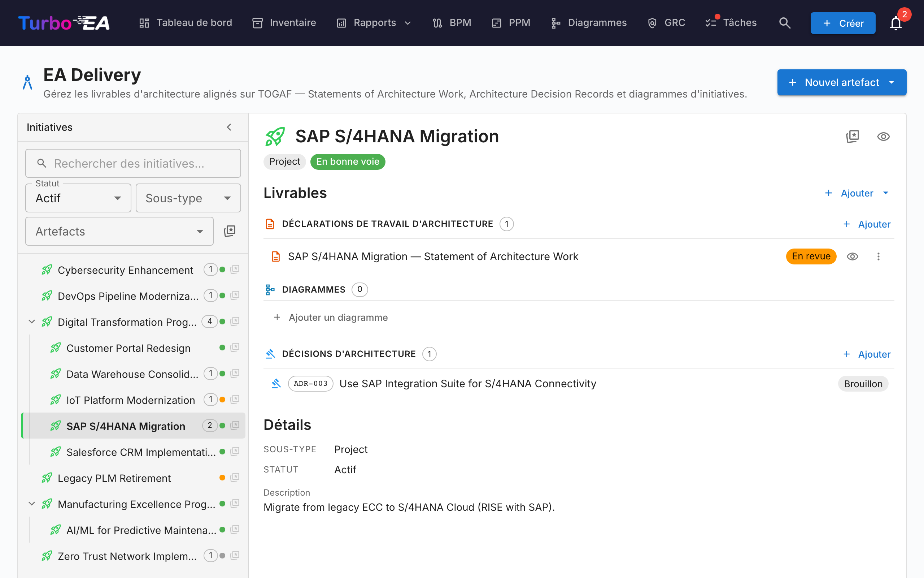Click the rocket icon next to SAP S/4HANA Migration title

click(275, 137)
